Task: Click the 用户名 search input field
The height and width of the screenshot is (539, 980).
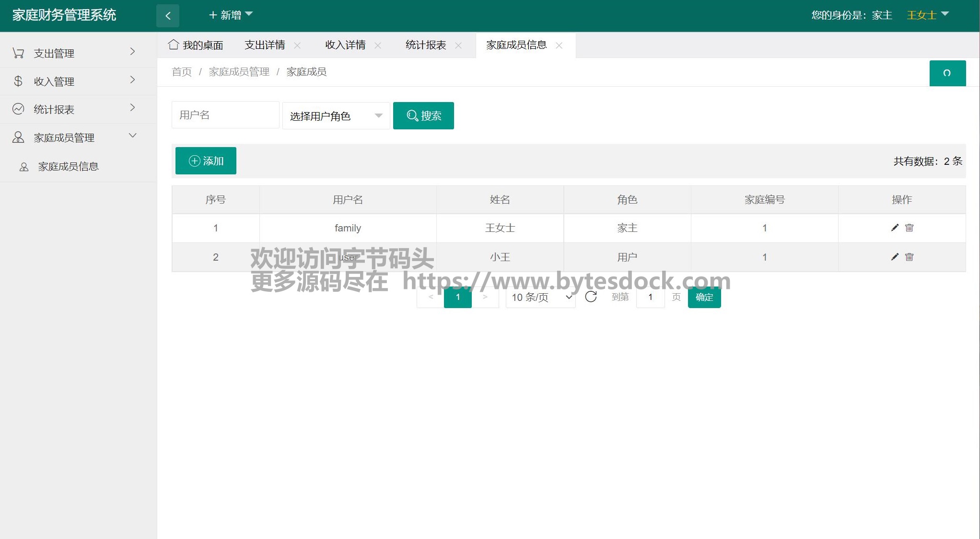Action: point(225,115)
